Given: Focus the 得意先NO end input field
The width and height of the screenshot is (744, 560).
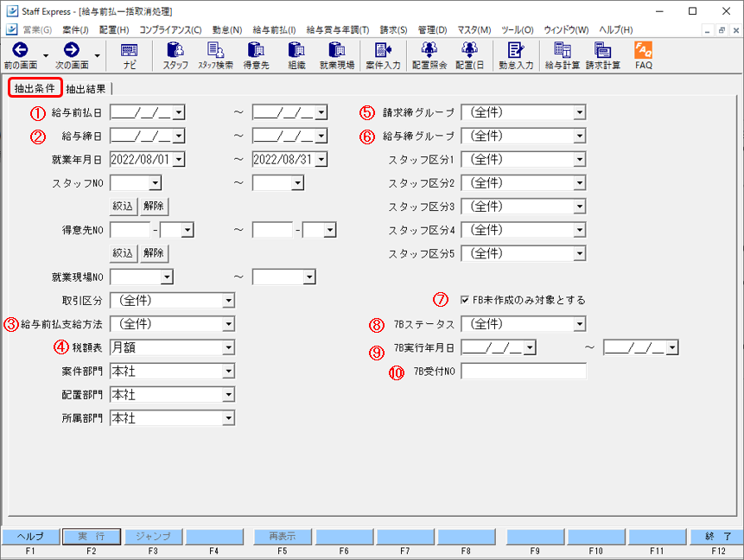Looking at the screenshot, I should (x=273, y=230).
